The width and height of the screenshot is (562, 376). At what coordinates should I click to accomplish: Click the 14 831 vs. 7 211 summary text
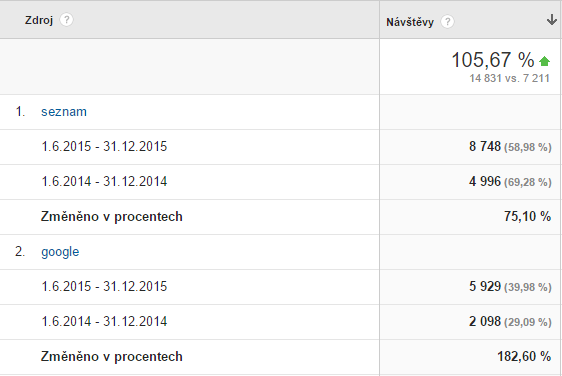tap(509, 78)
